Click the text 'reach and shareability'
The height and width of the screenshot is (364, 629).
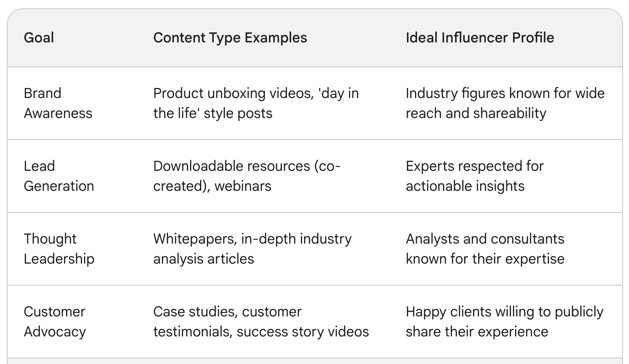click(476, 113)
